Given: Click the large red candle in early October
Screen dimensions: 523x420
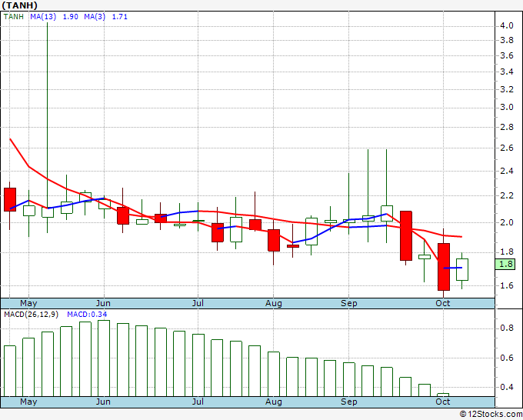Looking at the screenshot, I should coord(444,267).
